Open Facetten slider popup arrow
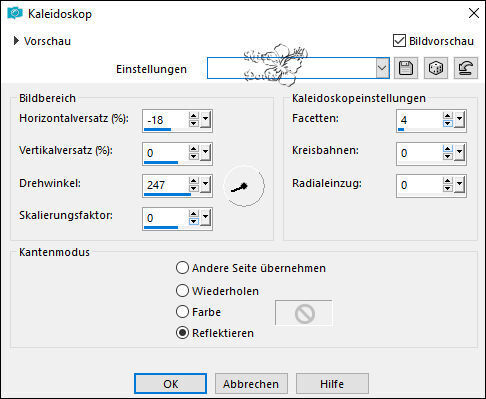This screenshot has height=399, width=486. (x=459, y=119)
